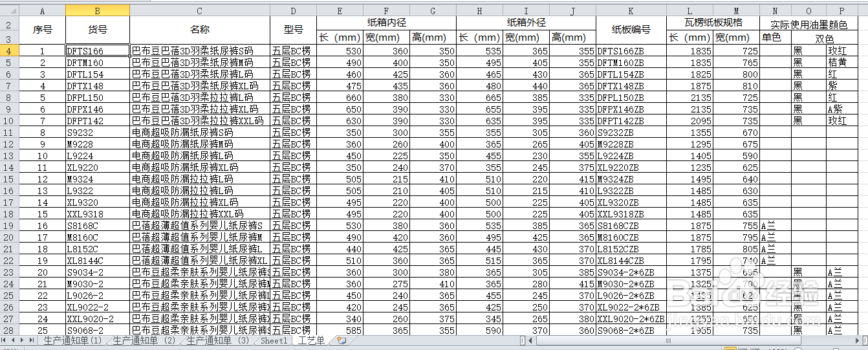
Task: Click 电商超吸防漏纸尿裤S码 cell
Action: pos(200,132)
